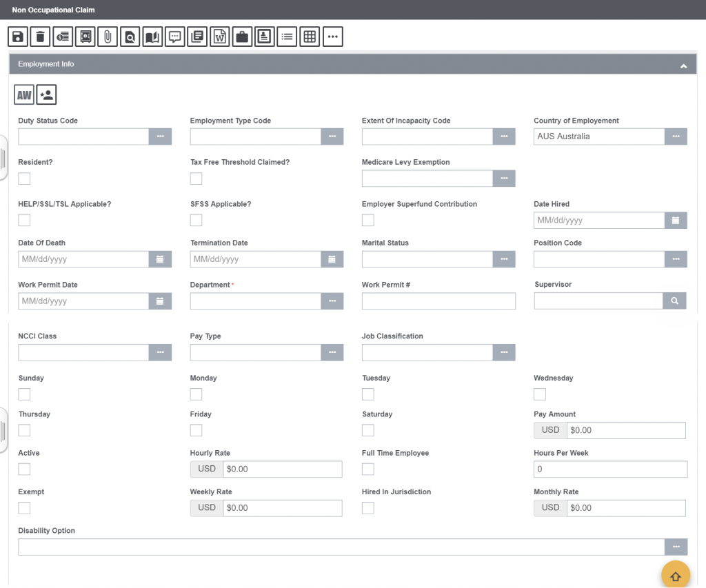Check the Resident? checkbox
This screenshot has height=588, width=706.
coord(24,179)
